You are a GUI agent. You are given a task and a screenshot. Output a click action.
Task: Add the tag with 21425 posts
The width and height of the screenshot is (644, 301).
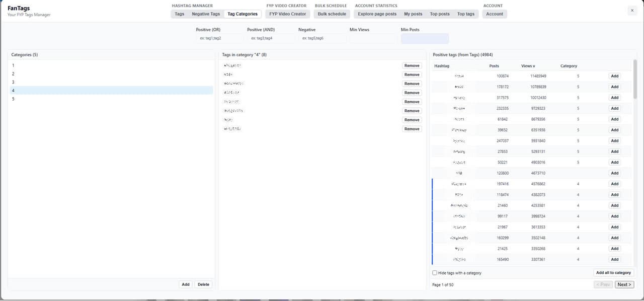click(x=614, y=249)
